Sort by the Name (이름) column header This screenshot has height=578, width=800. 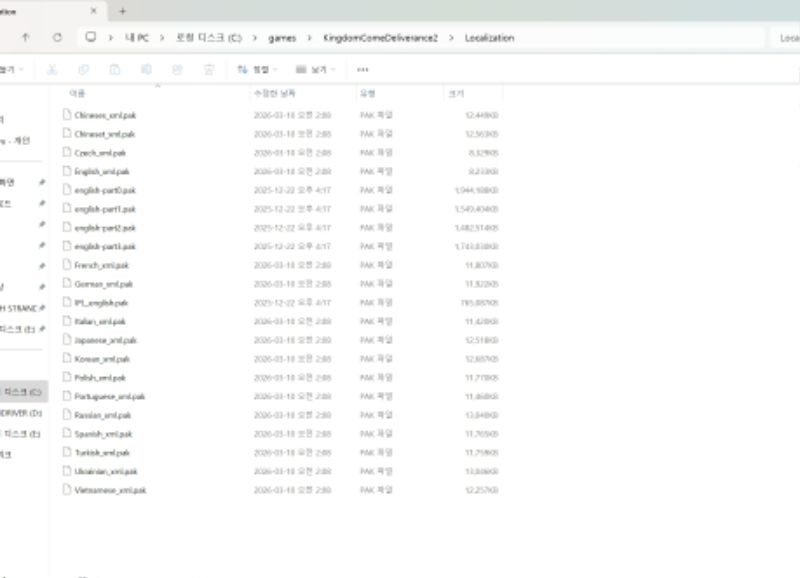pyautogui.click(x=78, y=93)
